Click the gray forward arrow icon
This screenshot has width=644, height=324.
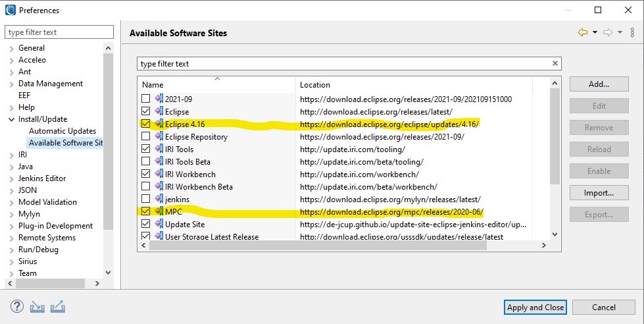click(x=607, y=32)
